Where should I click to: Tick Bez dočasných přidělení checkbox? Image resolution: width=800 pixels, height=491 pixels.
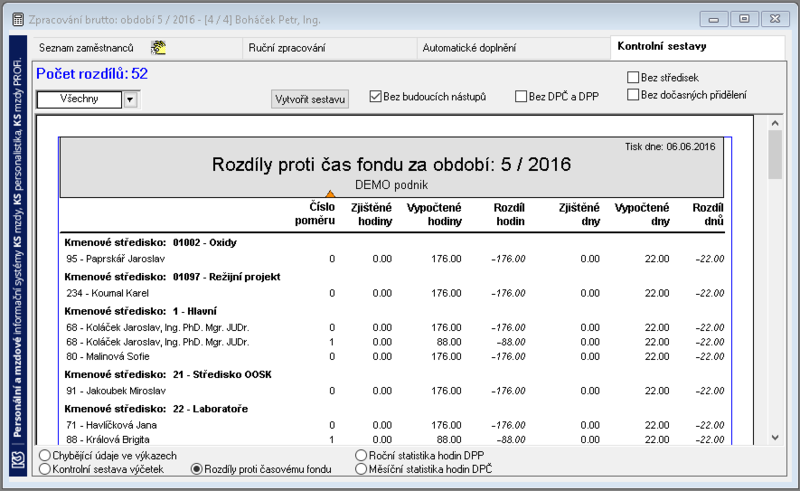pyautogui.click(x=687, y=95)
